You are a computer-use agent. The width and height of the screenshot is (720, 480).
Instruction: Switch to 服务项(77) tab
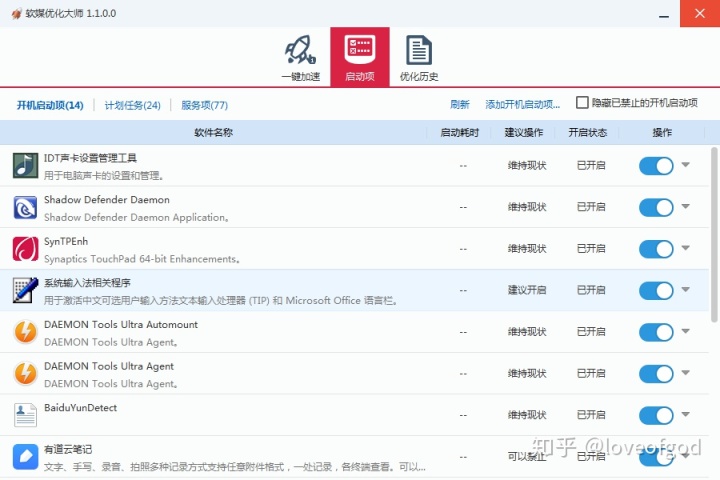[204, 105]
